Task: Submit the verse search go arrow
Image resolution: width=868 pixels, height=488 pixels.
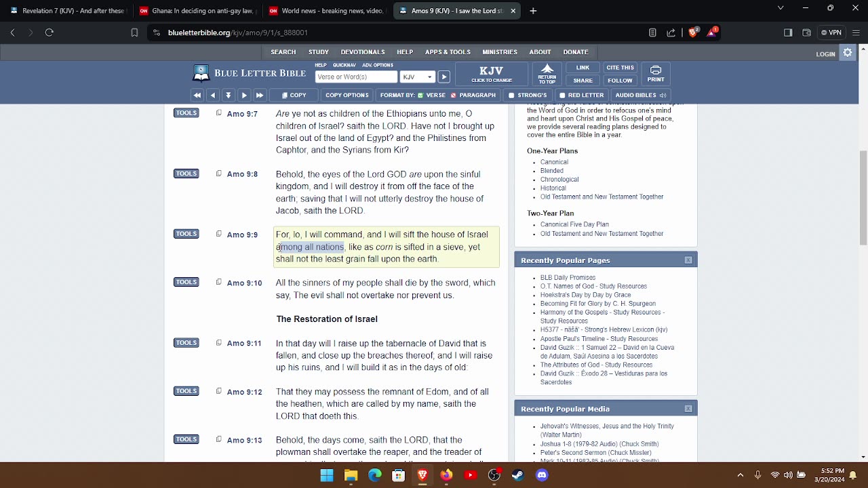Action: (x=443, y=77)
